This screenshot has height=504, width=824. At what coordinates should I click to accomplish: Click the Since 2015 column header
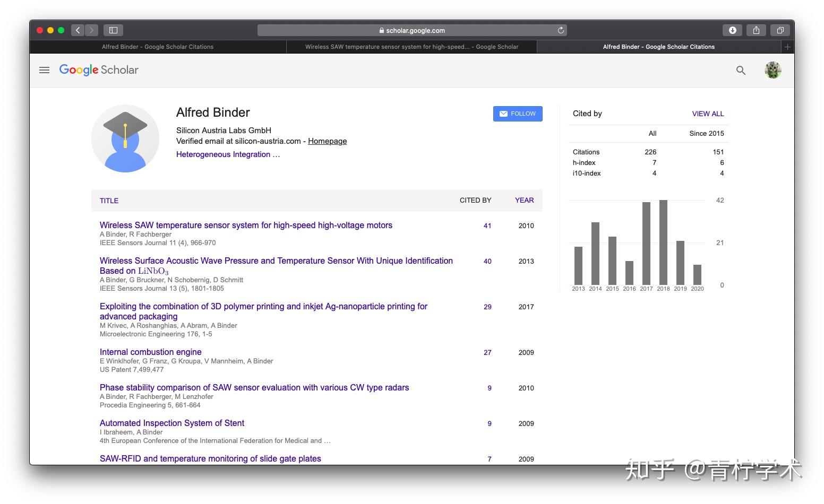click(707, 134)
